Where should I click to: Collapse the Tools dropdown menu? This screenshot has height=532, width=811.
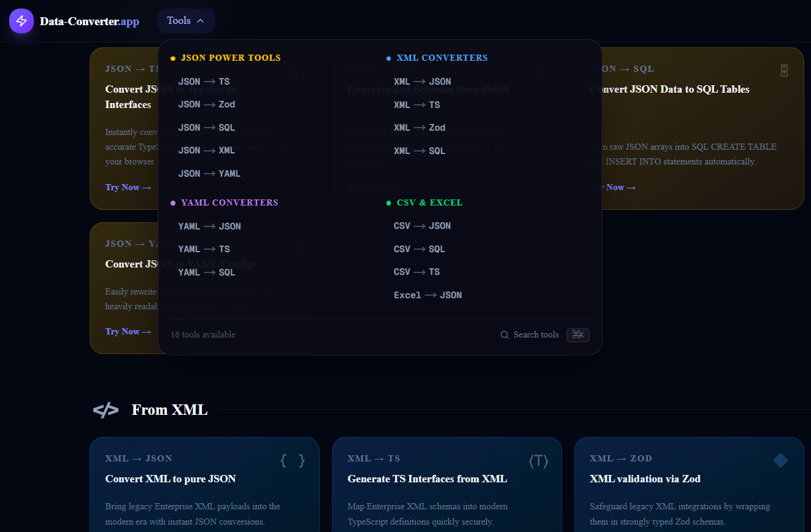(186, 21)
